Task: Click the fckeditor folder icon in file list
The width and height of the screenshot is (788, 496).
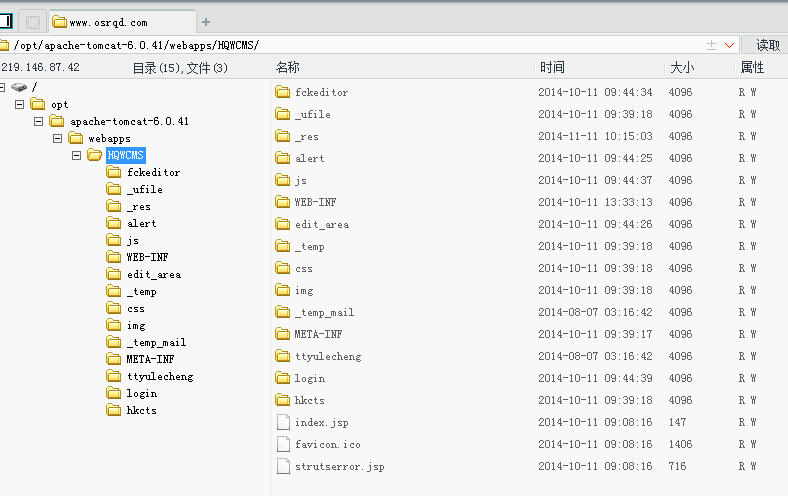Action: pyautogui.click(x=282, y=92)
